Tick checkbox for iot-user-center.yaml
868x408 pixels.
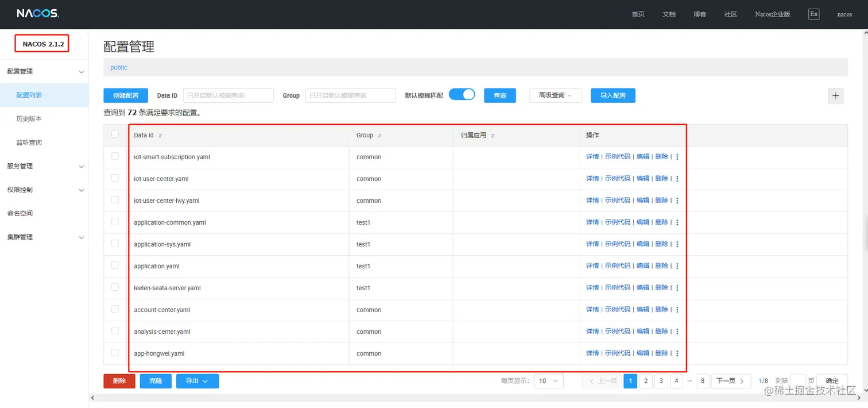pos(115,178)
